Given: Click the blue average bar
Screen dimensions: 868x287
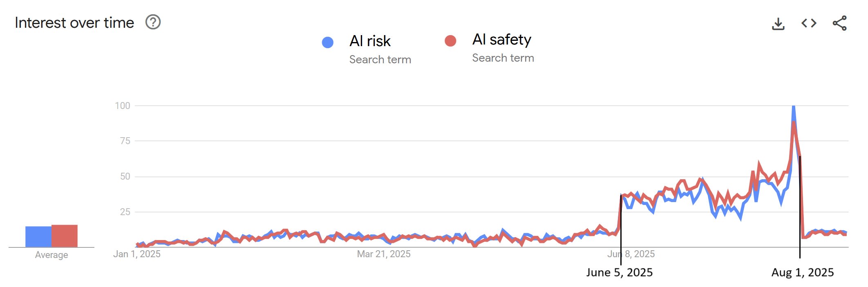Looking at the screenshot, I should coord(38,237).
